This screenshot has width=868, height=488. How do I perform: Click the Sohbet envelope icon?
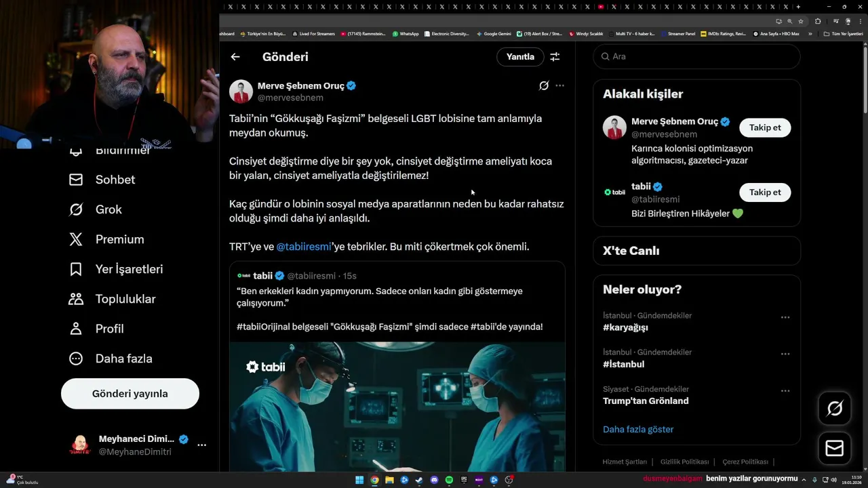coord(76,180)
